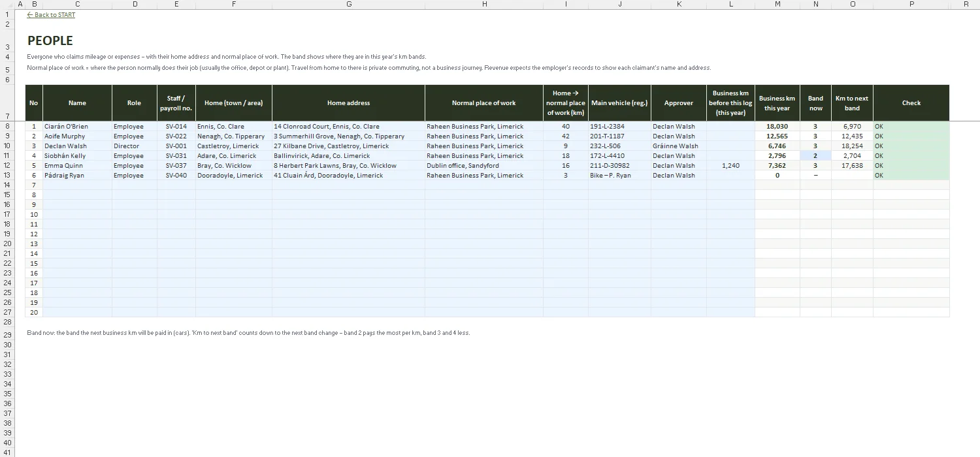Select the name cell Ciarán O'Brien
Viewport: 980px width, 457px height.
coord(77,126)
